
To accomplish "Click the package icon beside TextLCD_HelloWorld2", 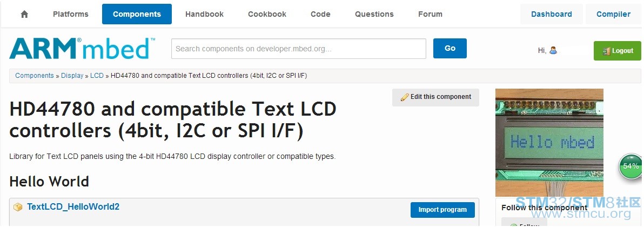I will (18, 207).
